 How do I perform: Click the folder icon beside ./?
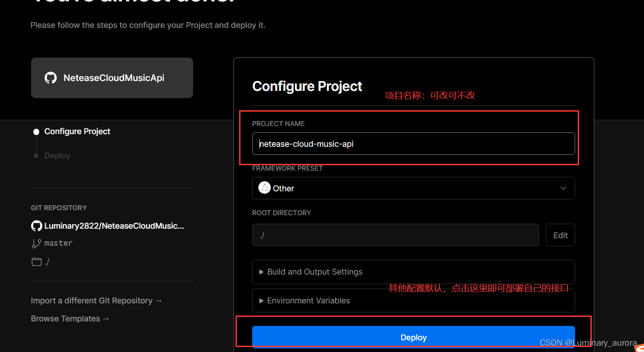[36, 262]
